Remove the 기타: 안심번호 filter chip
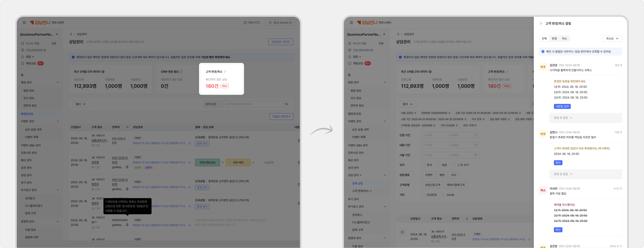Screen dimensions: 644x248 [x=457, y=126]
